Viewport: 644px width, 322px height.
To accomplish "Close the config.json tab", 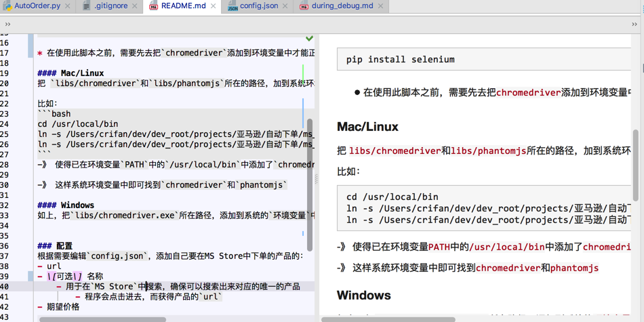I will pos(286,7).
